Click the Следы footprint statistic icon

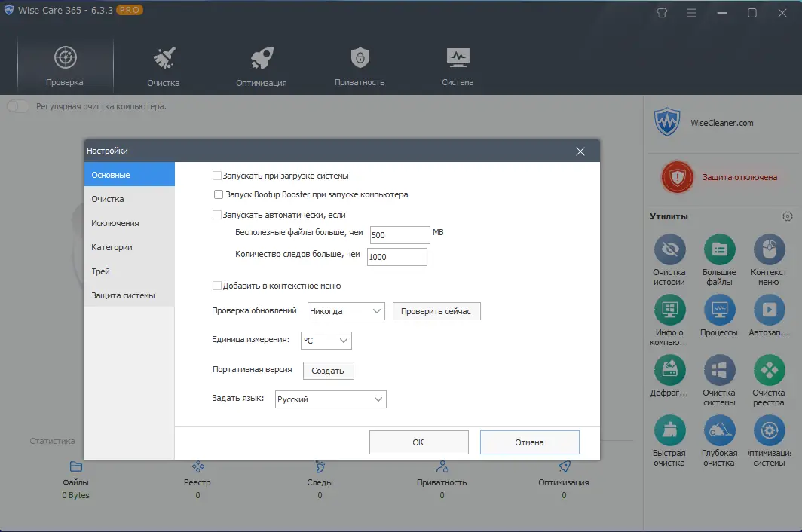320,466
